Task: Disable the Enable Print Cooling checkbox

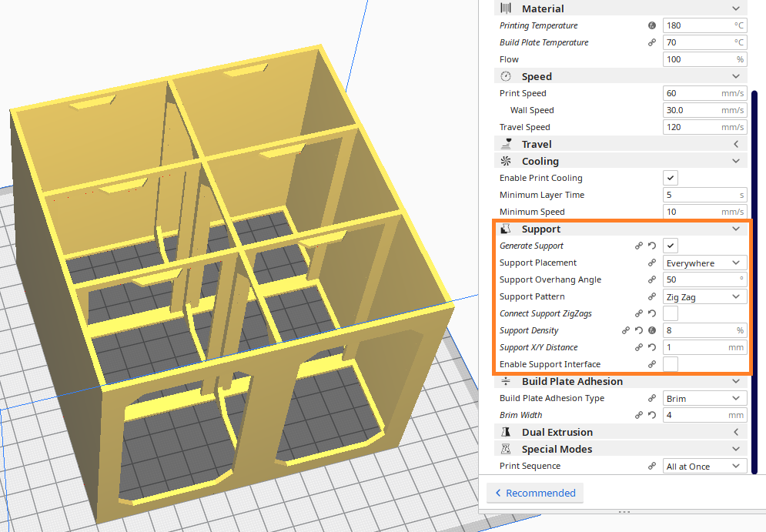Action: click(671, 178)
